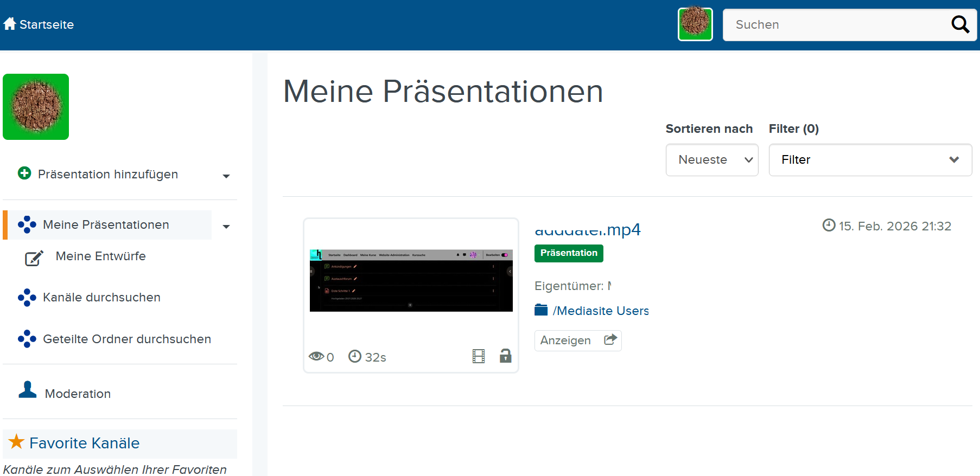Click the home icon beside Startseite
The height and width of the screenshot is (476, 980).
tap(10, 24)
